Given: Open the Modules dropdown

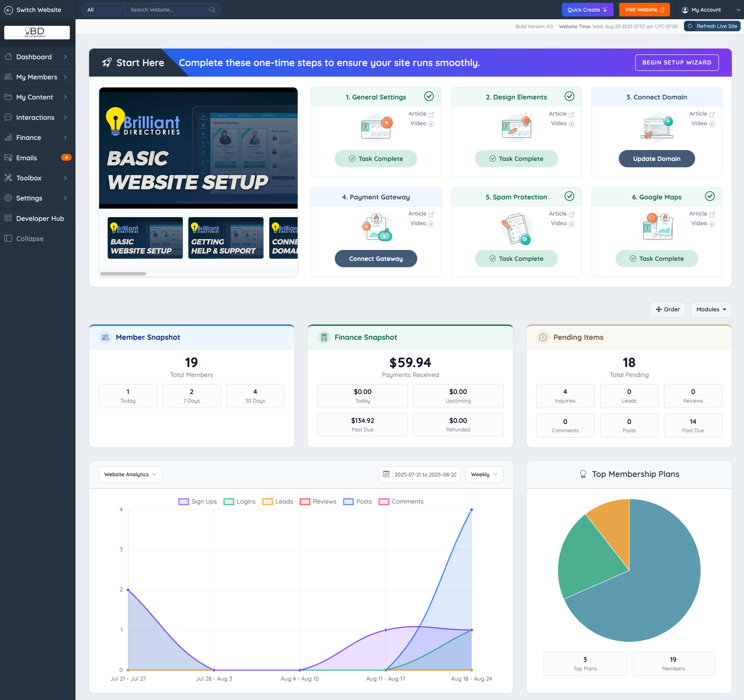Looking at the screenshot, I should click(x=711, y=309).
